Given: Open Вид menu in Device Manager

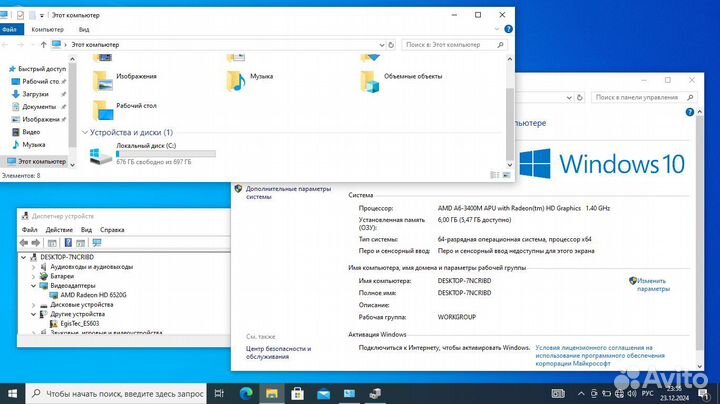Looking at the screenshot, I should 86,230.
